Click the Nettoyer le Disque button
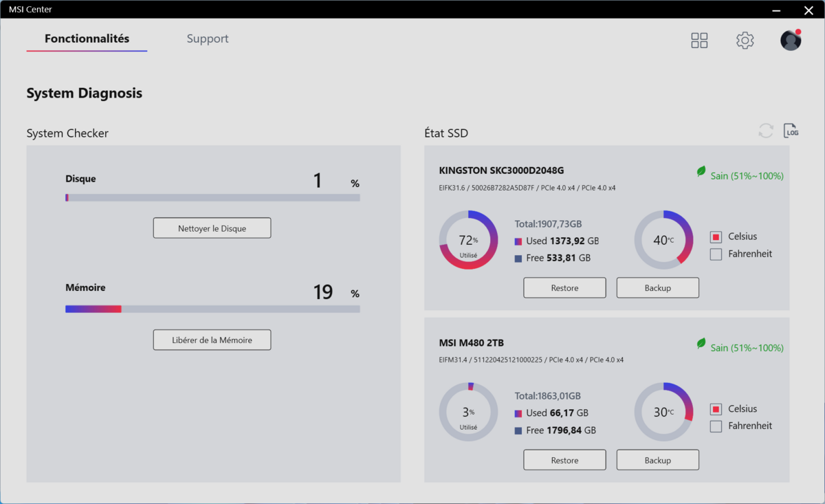The height and width of the screenshot is (504, 825). tap(212, 228)
